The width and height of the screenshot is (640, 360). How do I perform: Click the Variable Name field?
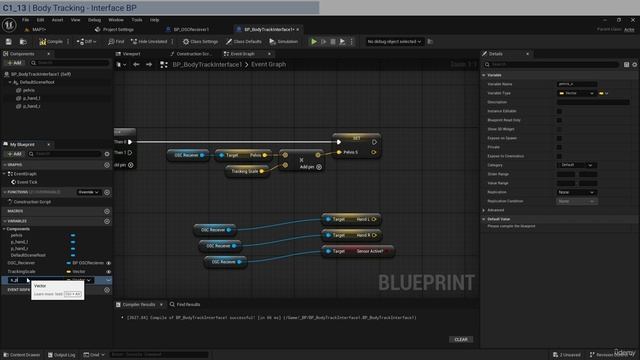click(577, 84)
